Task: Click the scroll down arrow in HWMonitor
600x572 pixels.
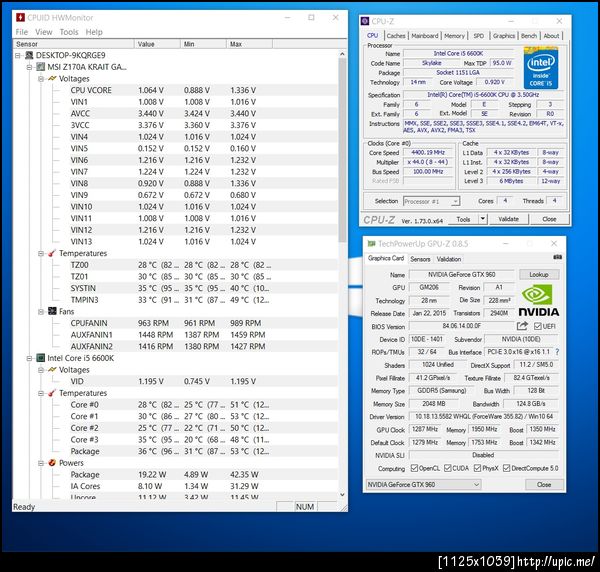Action: (342, 494)
